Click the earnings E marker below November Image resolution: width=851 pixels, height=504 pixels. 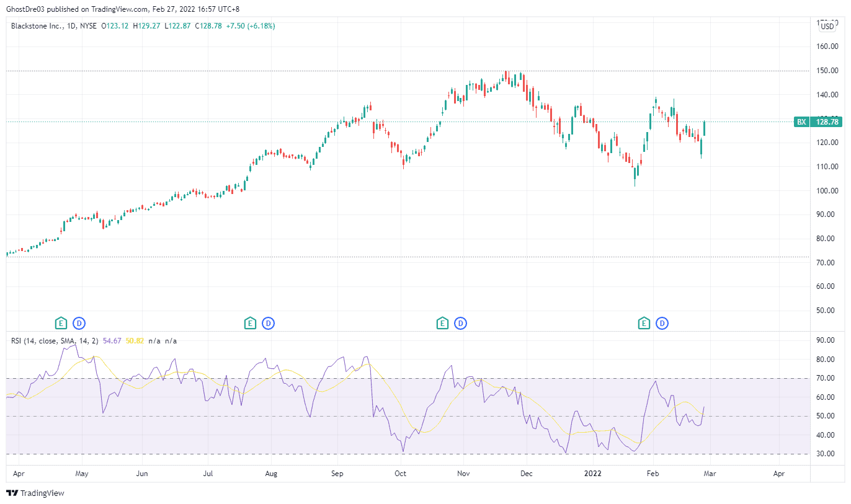[x=442, y=323]
